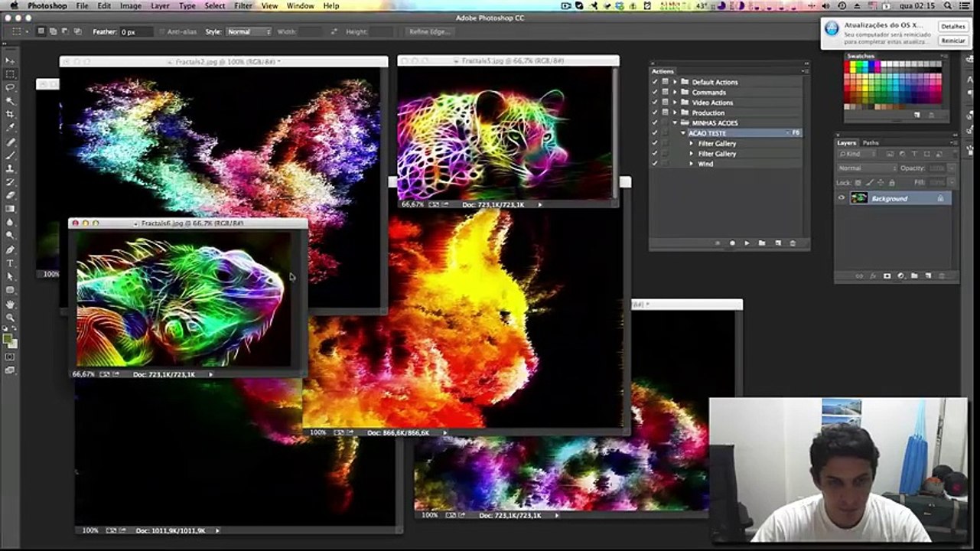Viewport: 980px width, 551px height.
Task: Create new group in Layers panel
Action: click(914, 275)
